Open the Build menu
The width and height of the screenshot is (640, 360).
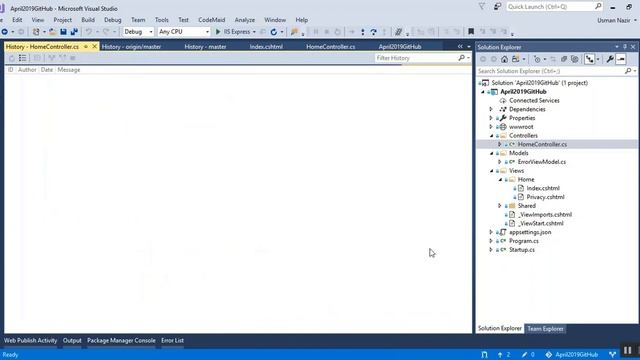pos(88,20)
